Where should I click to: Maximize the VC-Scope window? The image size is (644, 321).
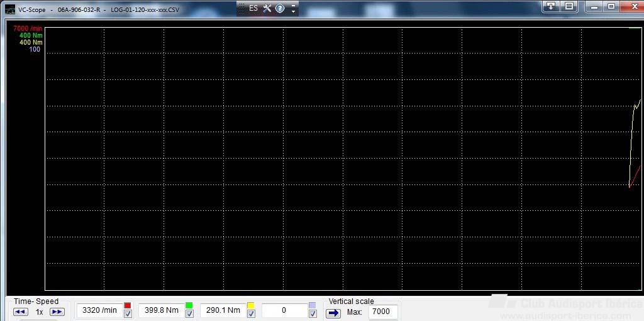tap(611, 6)
